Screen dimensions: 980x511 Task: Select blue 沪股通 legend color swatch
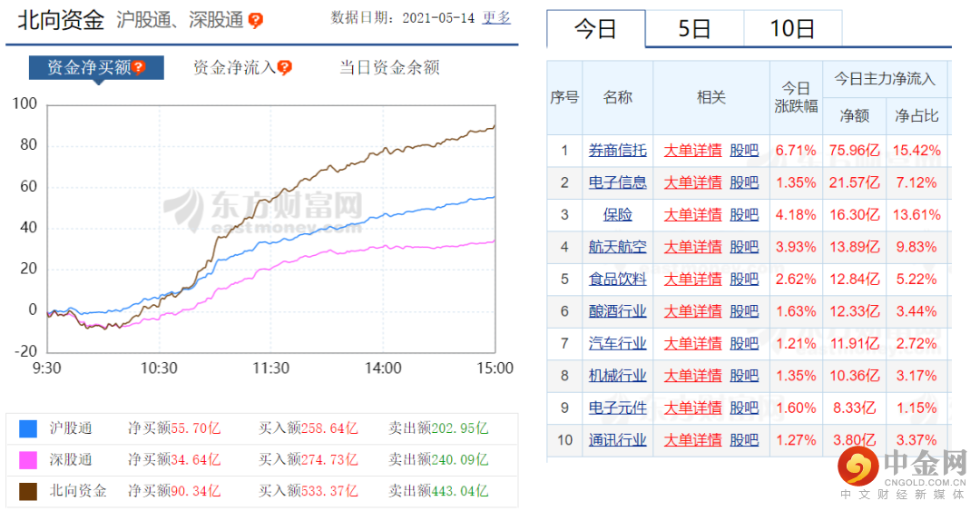click(x=28, y=428)
